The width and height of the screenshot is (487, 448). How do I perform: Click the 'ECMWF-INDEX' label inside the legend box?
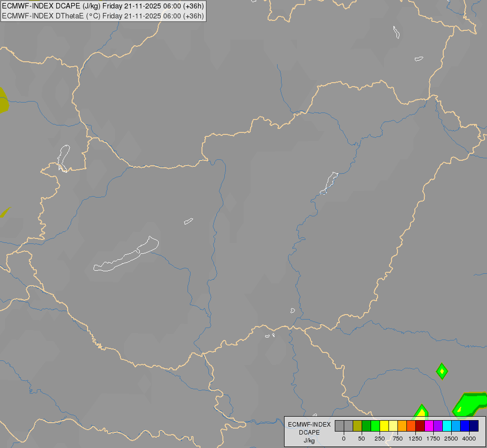click(x=309, y=425)
